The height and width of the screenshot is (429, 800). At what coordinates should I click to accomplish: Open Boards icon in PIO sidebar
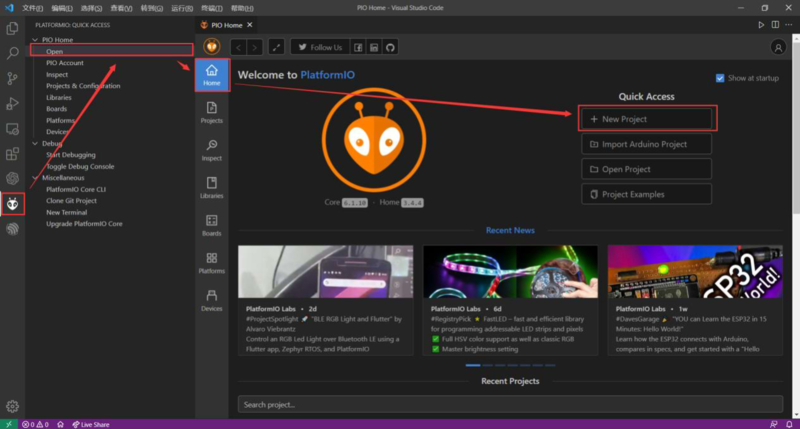(211, 225)
